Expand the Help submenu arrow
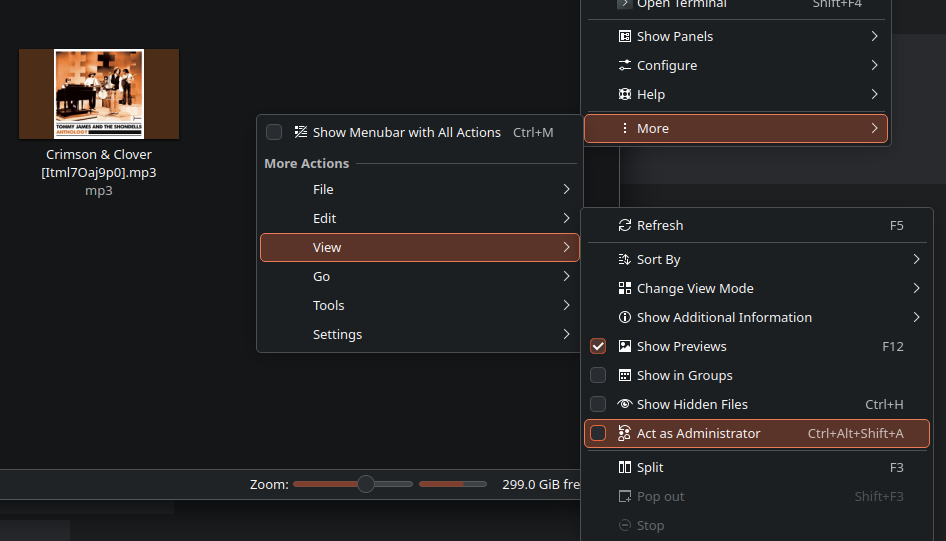Screen dimensions: 946x541 coord(874,94)
